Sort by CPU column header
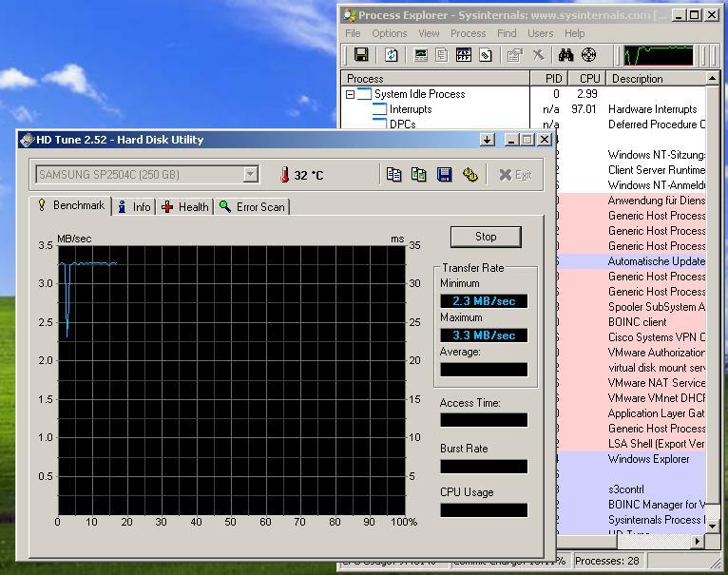728x575 pixels. 586,79
